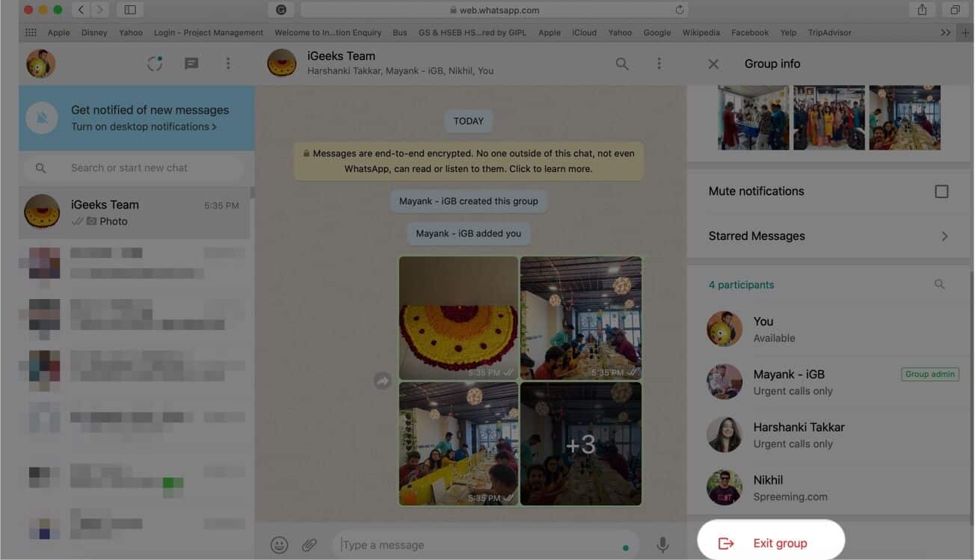Viewport: 975px width, 560px height.
Task: Click the muted bell notification icon
Action: 42,118
